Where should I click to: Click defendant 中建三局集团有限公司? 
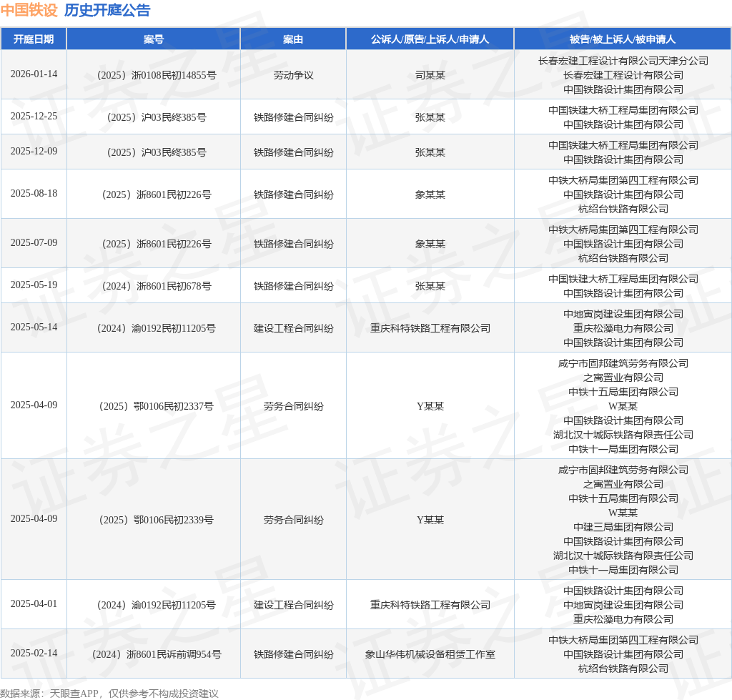(x=623, y=527)
